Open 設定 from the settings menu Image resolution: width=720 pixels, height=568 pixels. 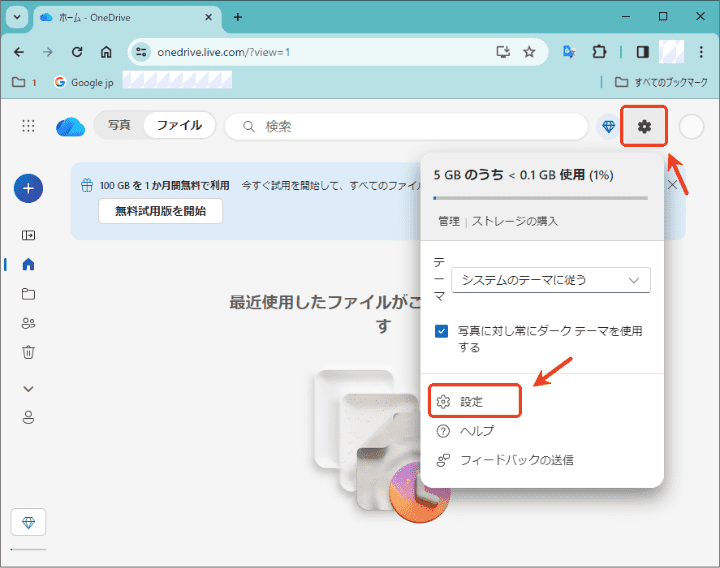tap(471, 401)
